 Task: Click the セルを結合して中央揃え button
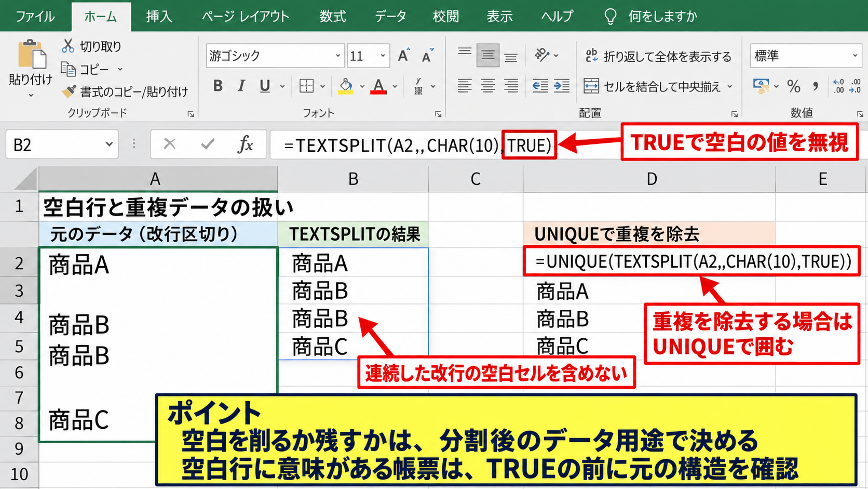pyautogui.click(x=652, y=86)
